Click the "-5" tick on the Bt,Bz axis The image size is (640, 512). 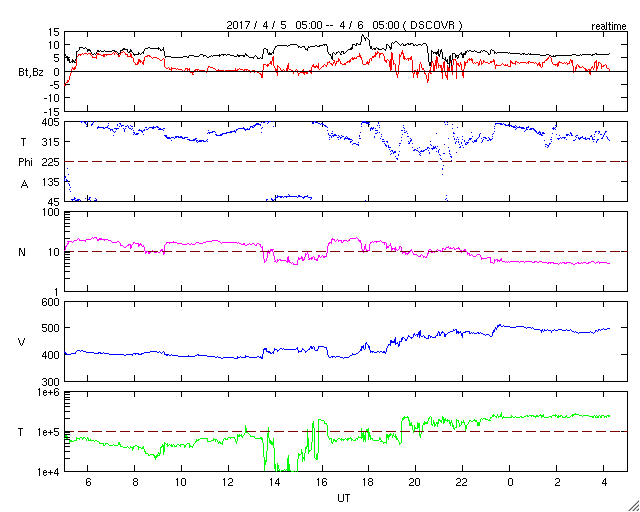(x=54, y=85)
